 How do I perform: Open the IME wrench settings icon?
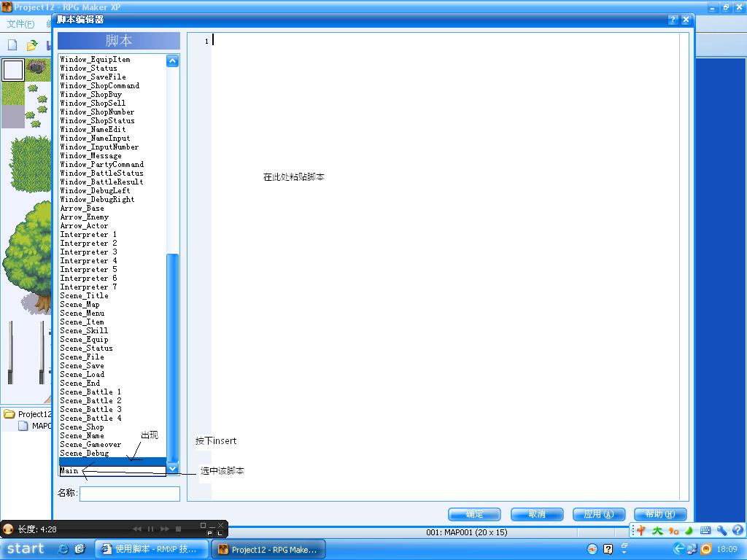(721, 530)
